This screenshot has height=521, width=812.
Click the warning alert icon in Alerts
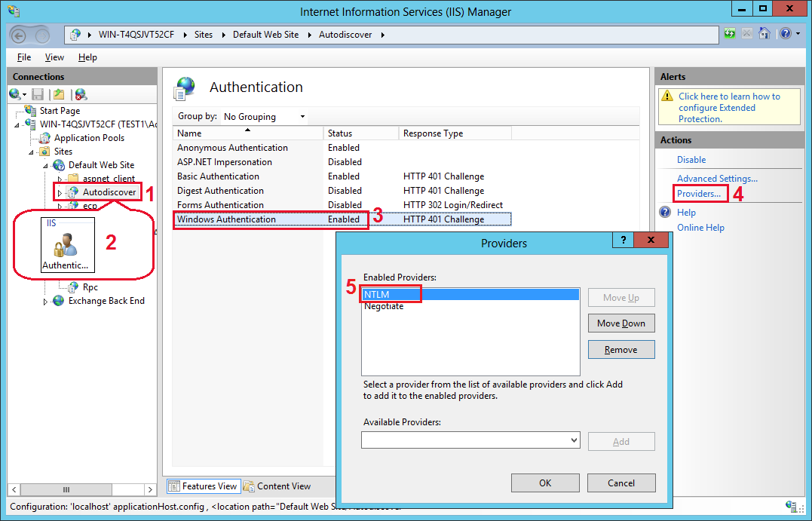[x=668, y=97]
